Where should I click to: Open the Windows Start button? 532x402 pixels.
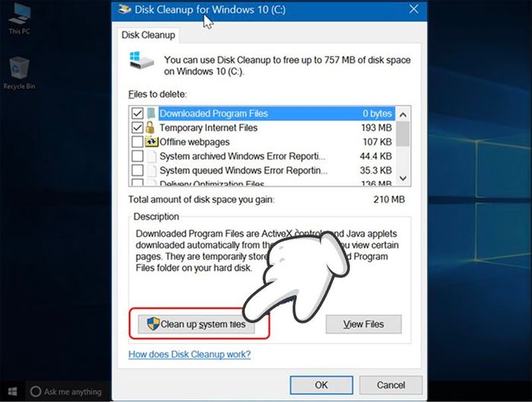(13, 392)
